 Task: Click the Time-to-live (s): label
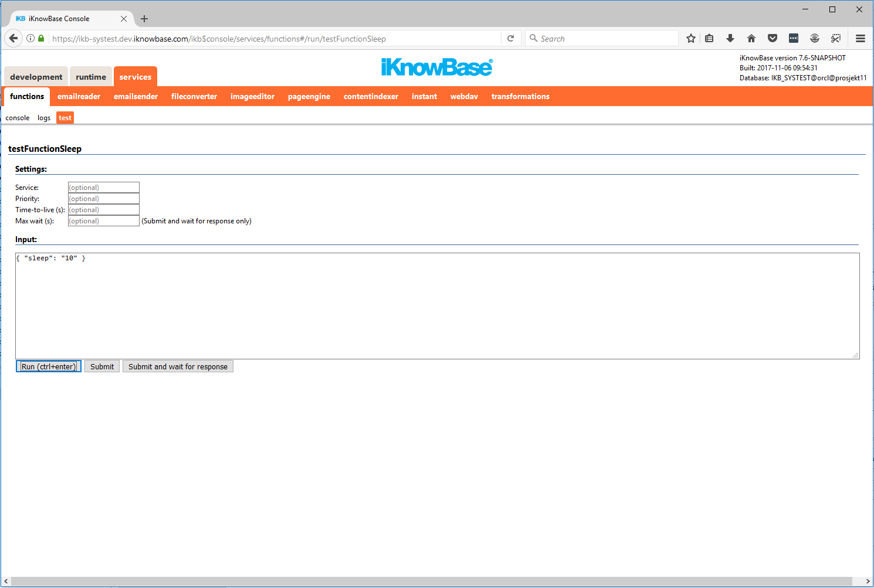40,210
